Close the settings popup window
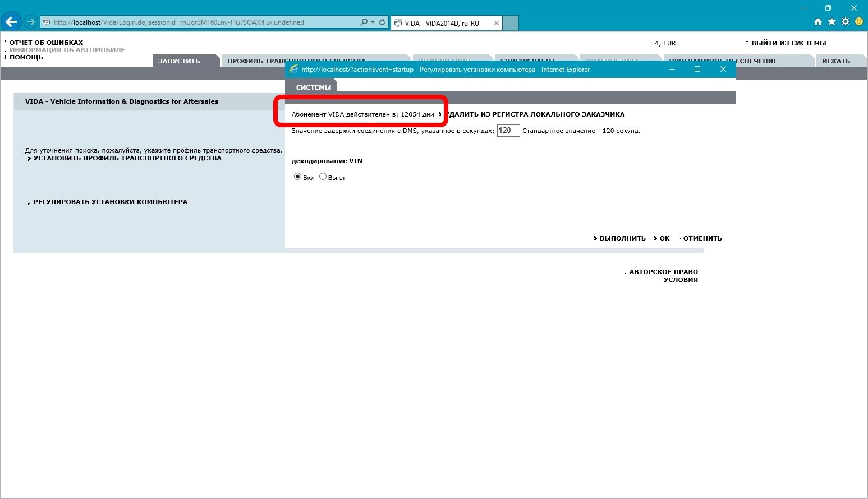Screen dimensions: 868x499 (723, 69)
